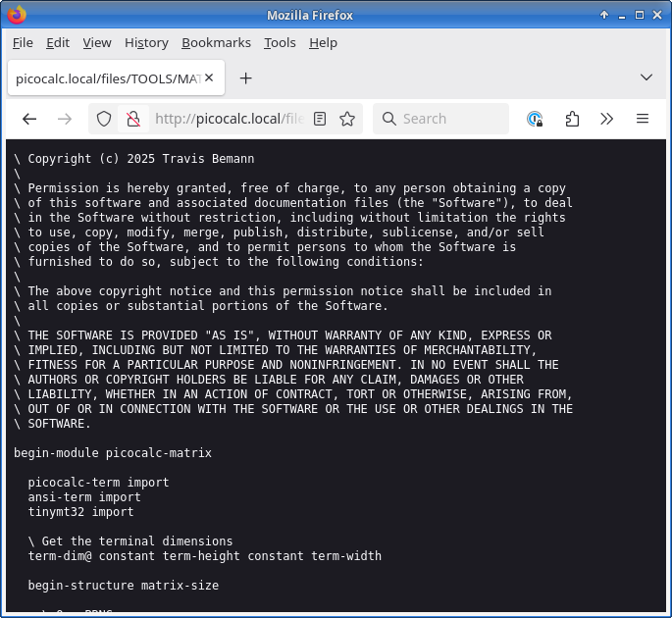Open the File menu
This screenshot has height=618, width=672.
pyautogui.click(x=23, y=43)
